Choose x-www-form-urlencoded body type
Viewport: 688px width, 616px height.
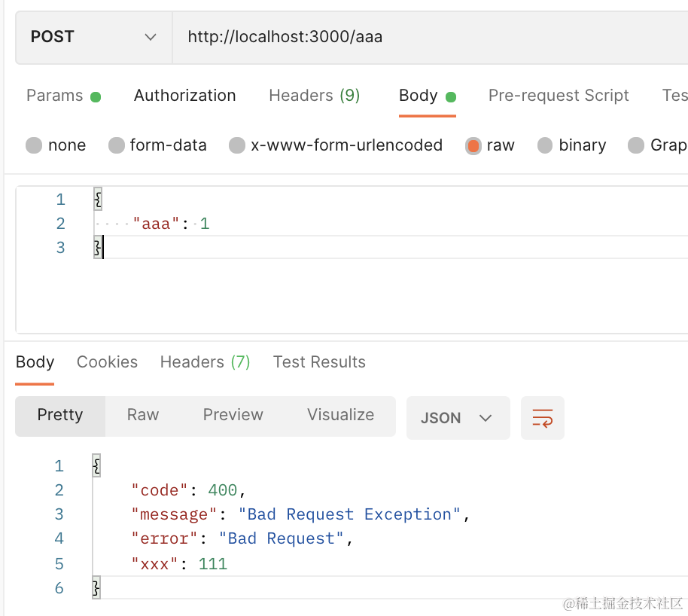237,145
